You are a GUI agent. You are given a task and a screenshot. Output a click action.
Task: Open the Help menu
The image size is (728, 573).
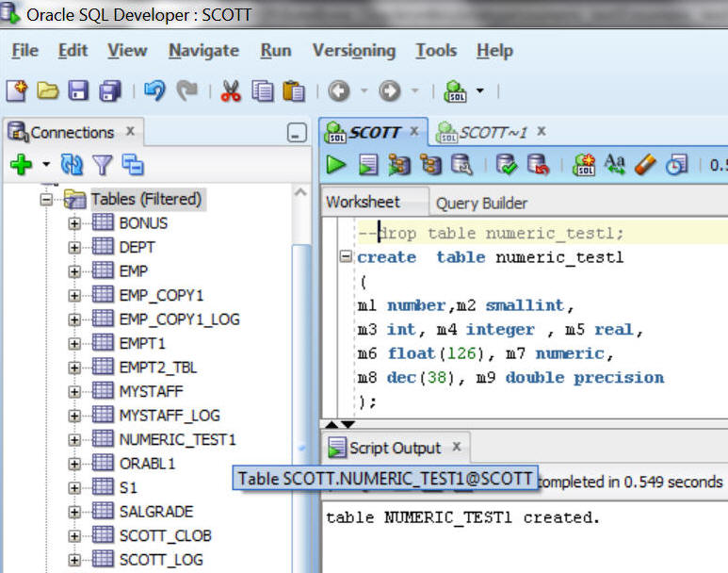click(x=494, y=50)
